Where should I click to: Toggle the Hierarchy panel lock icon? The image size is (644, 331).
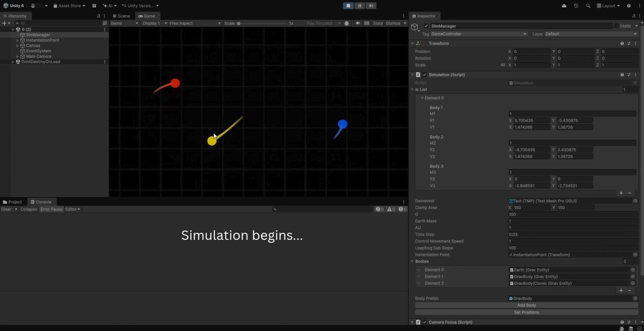pyautogui.click(x=99, y=16)
